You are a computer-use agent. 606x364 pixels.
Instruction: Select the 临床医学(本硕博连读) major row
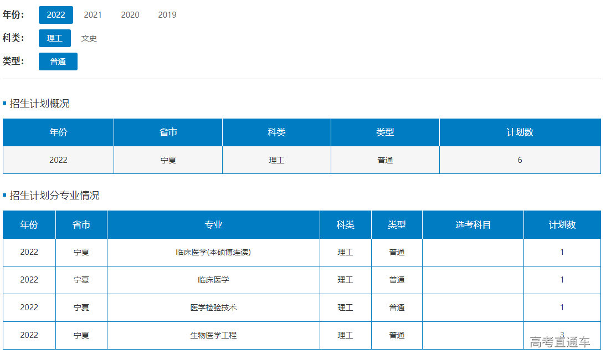pos(213,252)
